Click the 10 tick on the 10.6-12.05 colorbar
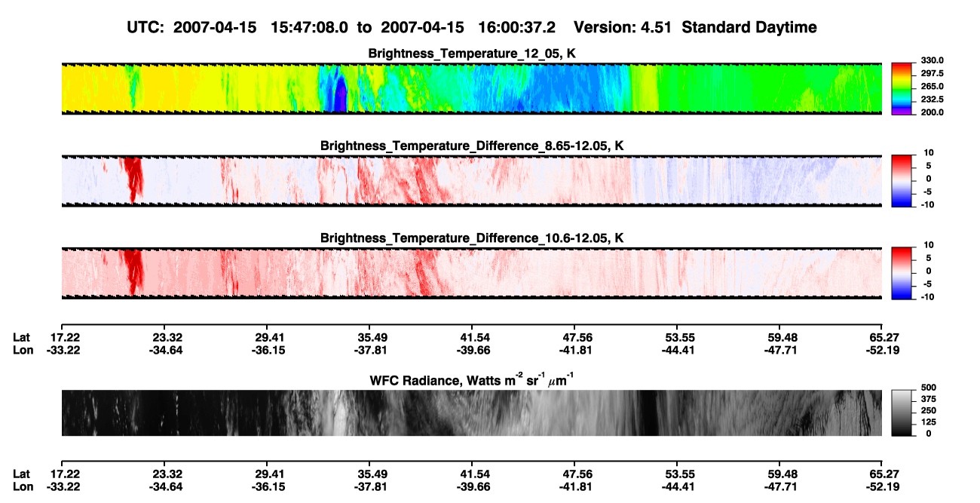 (927, 245)
